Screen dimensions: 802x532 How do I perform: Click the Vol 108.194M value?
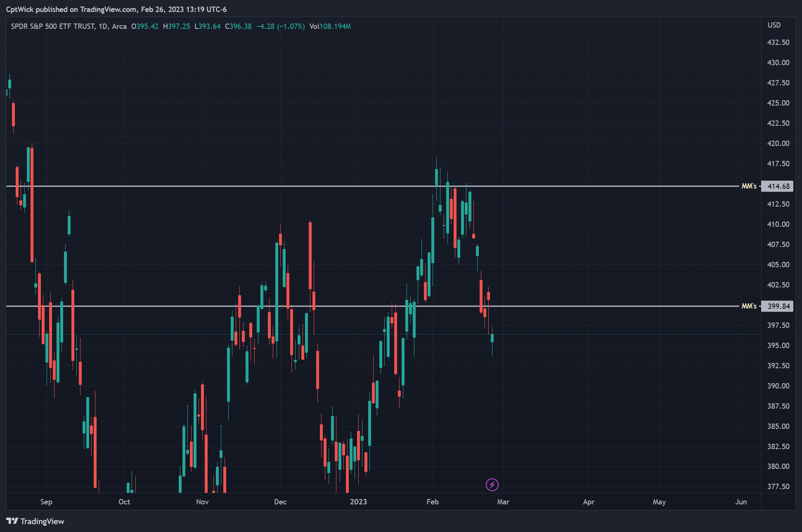coord(330,26)
